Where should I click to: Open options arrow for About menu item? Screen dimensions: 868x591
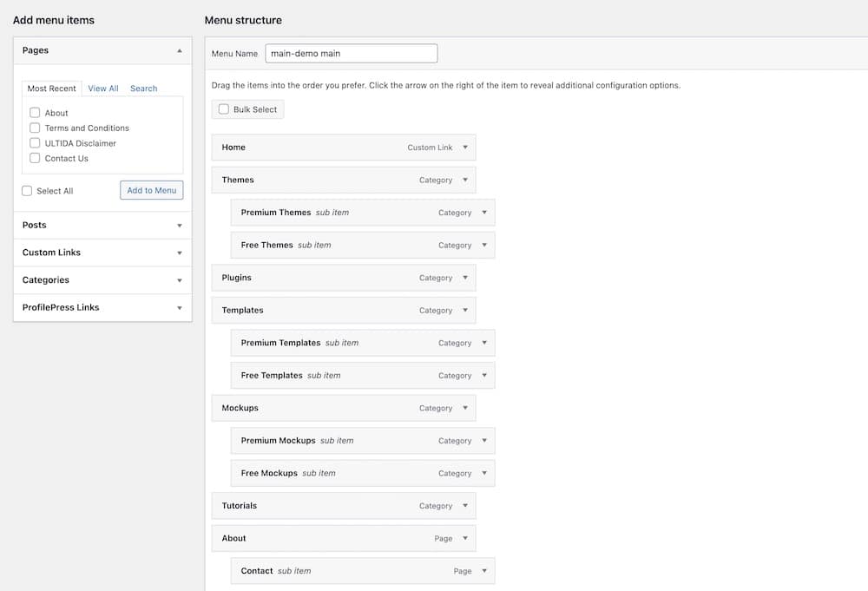coord(465,538)
